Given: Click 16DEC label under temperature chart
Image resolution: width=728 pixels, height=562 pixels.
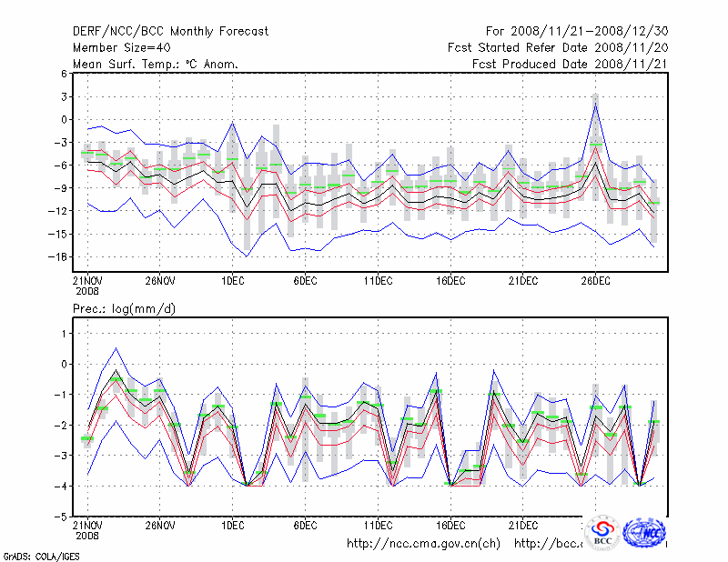Looking at the screenshot, I should (x=450, y=282).
